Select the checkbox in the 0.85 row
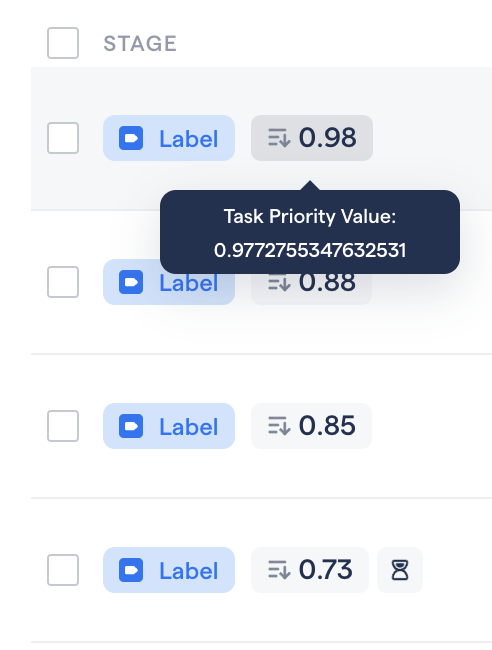 coord(63,426)
